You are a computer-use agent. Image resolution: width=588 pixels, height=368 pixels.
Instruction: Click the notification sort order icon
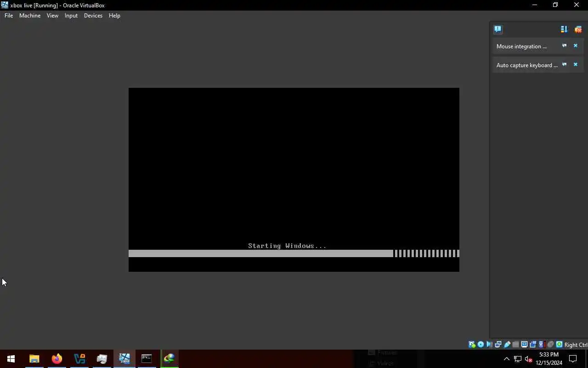tap(564, 29)
